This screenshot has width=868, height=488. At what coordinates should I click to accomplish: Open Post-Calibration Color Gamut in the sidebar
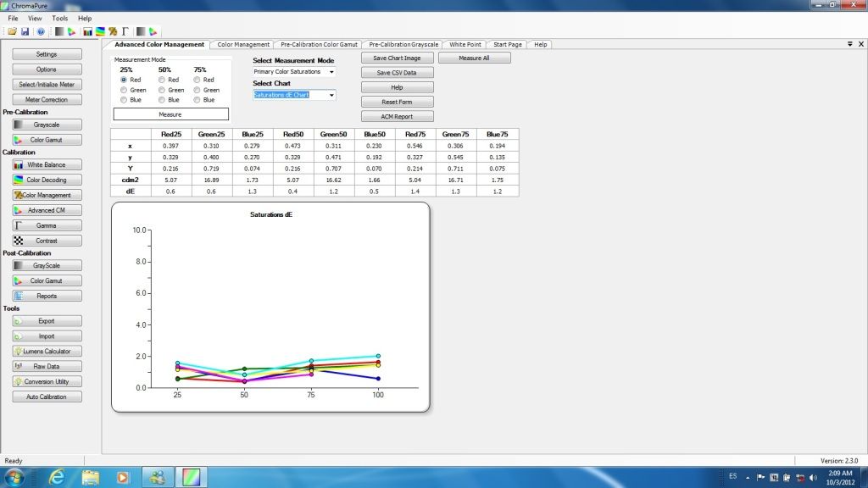click(47, 280)
